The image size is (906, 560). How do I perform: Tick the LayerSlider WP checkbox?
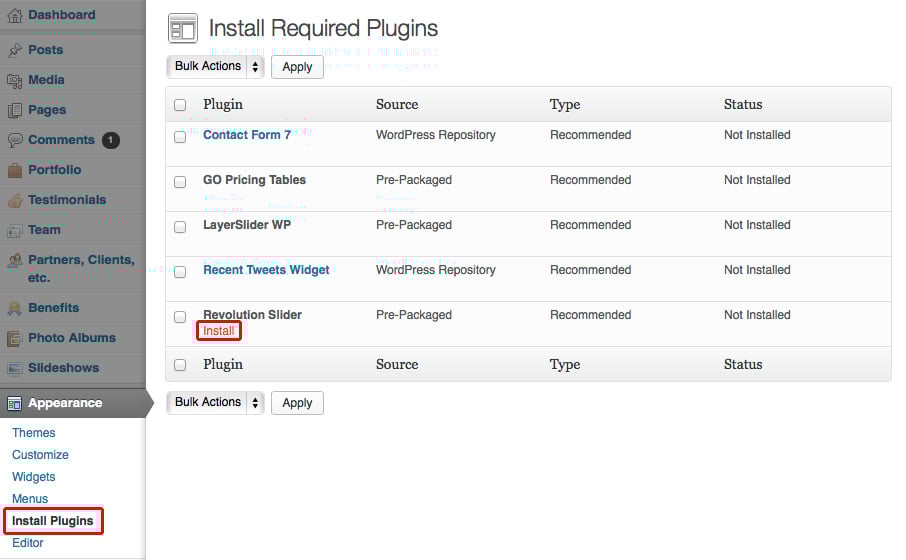180,226
